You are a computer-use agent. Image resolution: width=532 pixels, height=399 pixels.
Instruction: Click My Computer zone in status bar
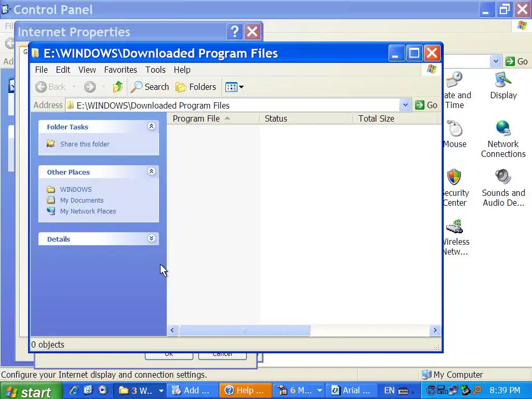[x=453, y=375]
